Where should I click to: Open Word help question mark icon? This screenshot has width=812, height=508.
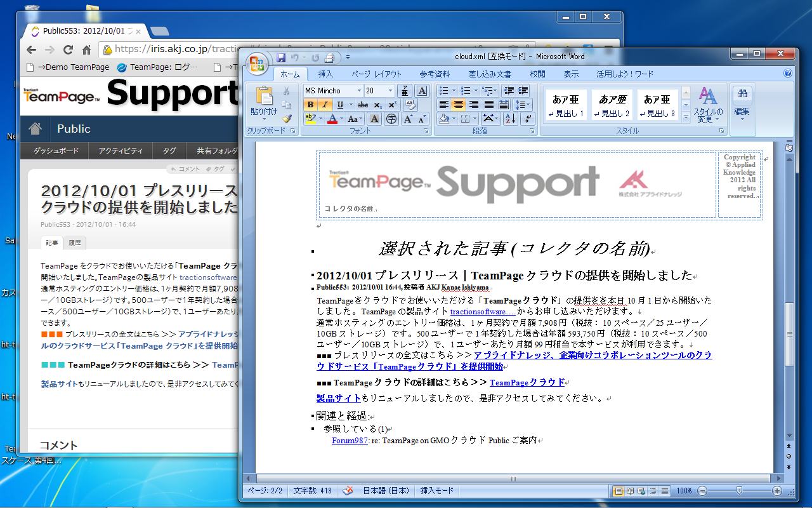click(x=787, y=74)
